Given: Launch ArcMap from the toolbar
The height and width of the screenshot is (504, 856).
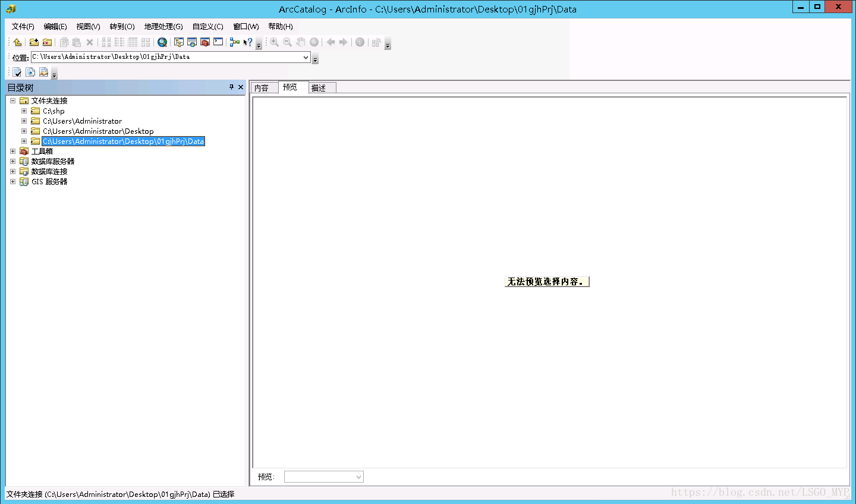Looking at the screenshot, I should click(x=162, y=42).
